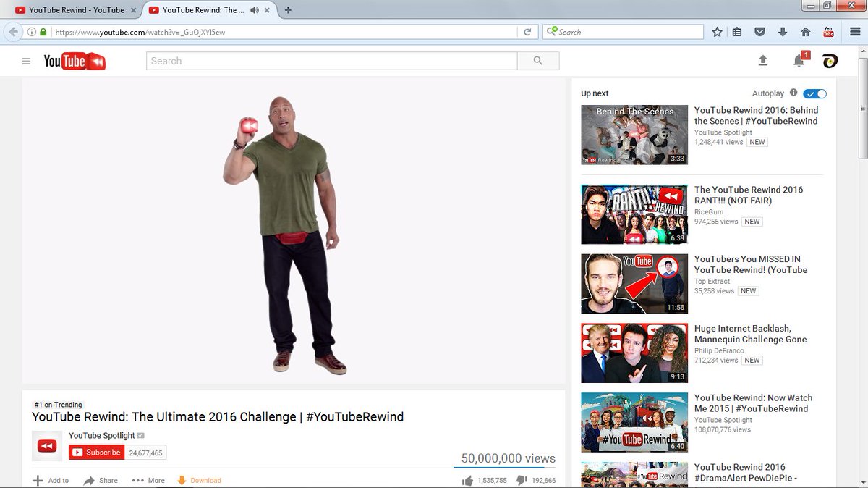This screenshot has height=488, width=868.
Task: Open the #1 on Trending badge
Action: (x=58, y=405)
